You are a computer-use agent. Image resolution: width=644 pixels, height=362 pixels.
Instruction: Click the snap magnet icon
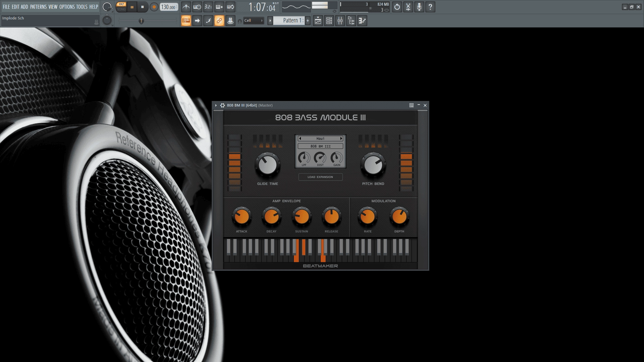[x=239, y=21]
